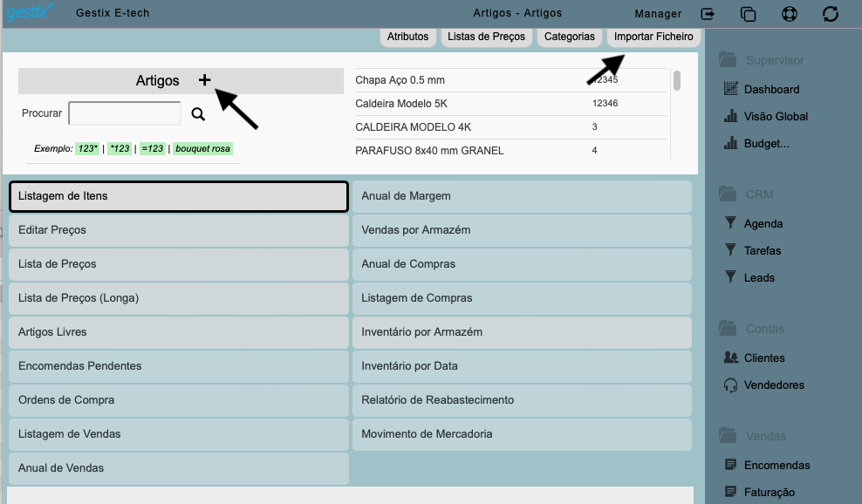Select the PARAFUSO 8x40 mm GRANEL article

click(x=510, y=150)
